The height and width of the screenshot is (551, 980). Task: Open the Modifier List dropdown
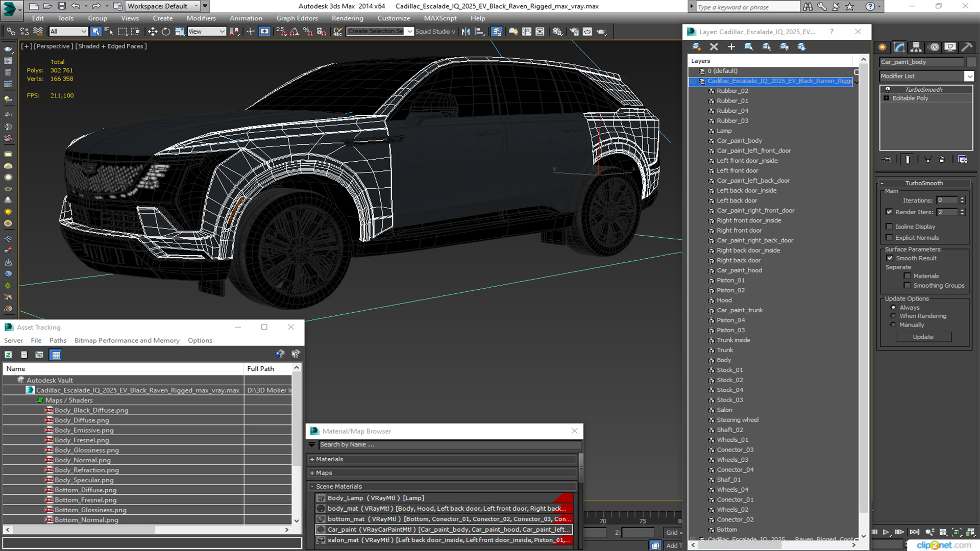969,76
